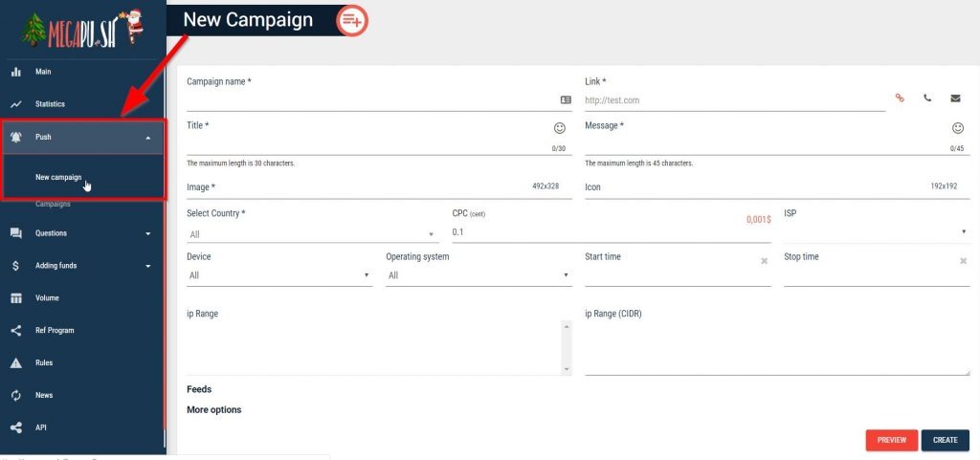Click the Link URL input field

[x=734, y=100]
